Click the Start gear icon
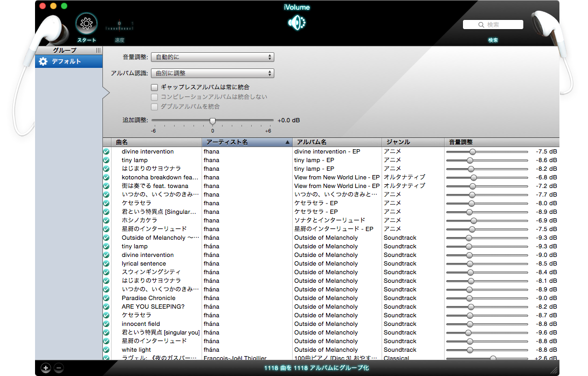The width and height of the screenshot is (588, 376). click(x=87, y=24)
